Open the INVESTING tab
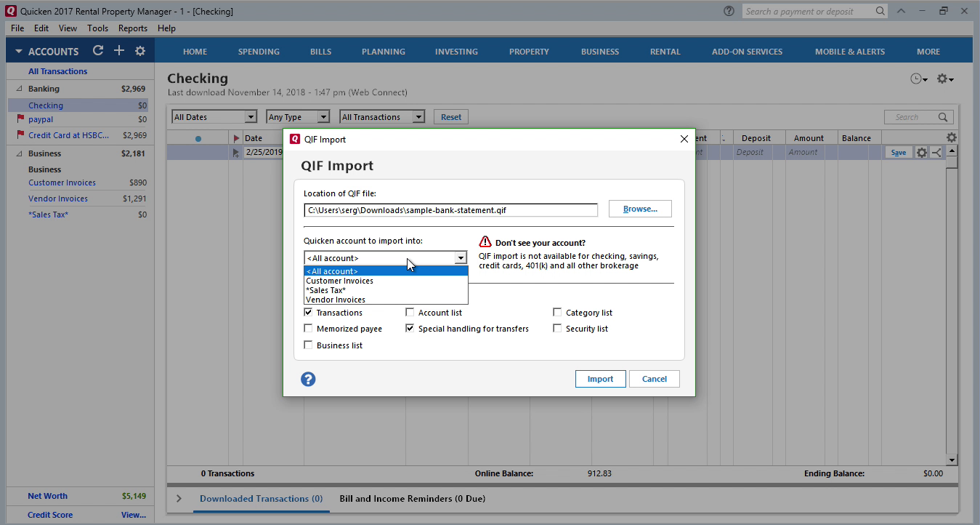The width and height of the screenshot is (980, 525). (x=456, y=52)
